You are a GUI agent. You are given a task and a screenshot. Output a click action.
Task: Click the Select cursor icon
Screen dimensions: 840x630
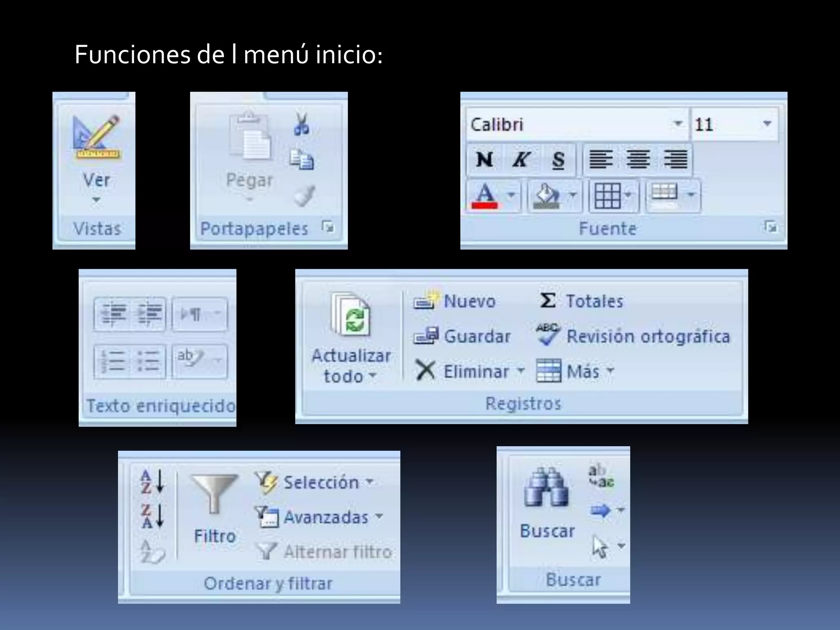600,547
